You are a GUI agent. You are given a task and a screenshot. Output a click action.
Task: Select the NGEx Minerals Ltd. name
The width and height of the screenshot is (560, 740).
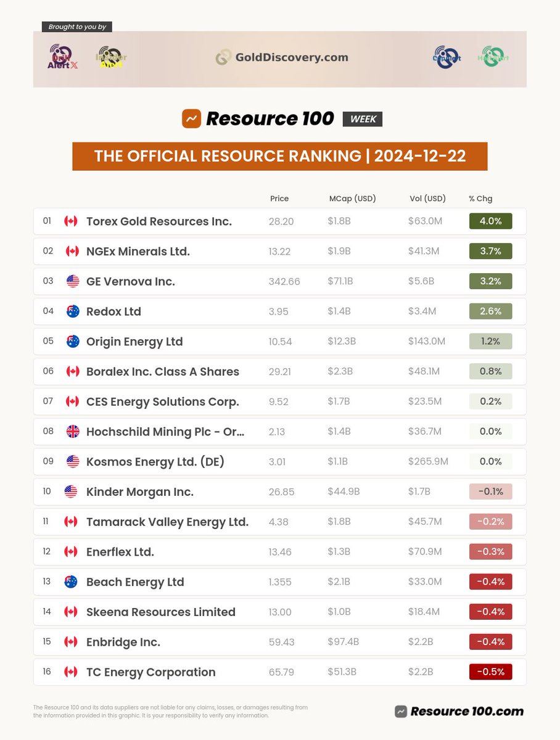click(138, 252)
